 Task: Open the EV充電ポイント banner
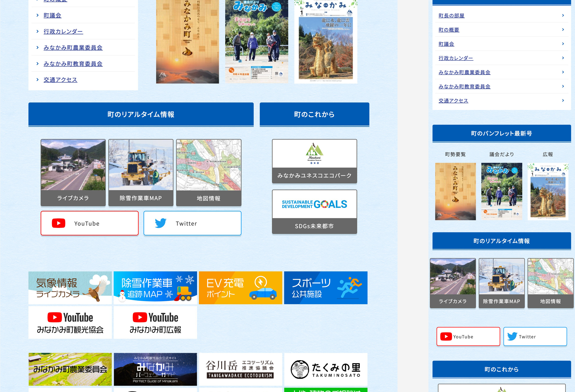pyautogui.click(x=240, y=288)
